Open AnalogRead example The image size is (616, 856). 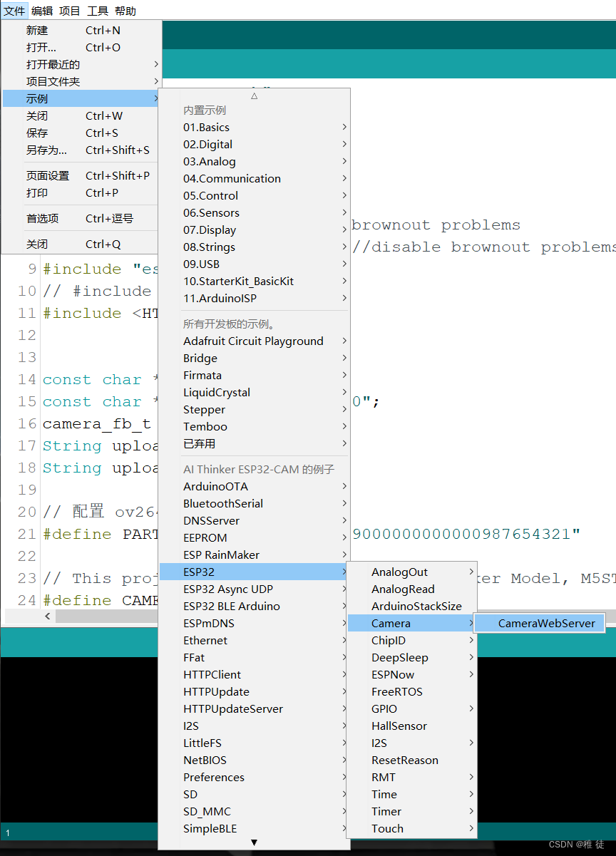411,589
